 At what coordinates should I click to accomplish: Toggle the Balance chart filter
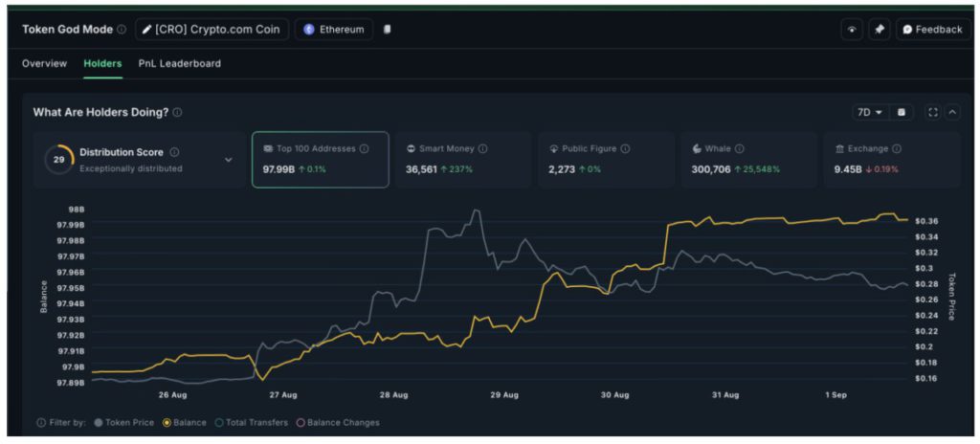[x=185, y=422]
